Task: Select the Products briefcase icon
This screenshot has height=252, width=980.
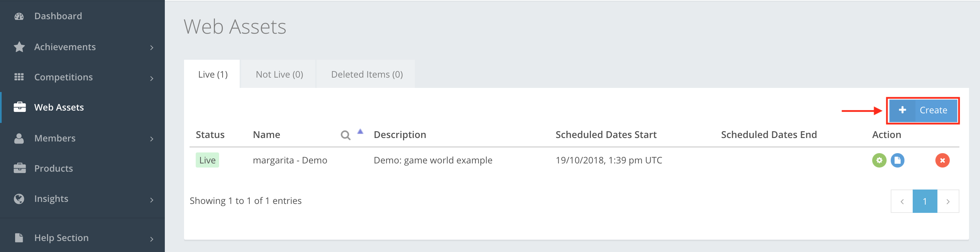Action: pyautogui.click(x=19, y=168)
